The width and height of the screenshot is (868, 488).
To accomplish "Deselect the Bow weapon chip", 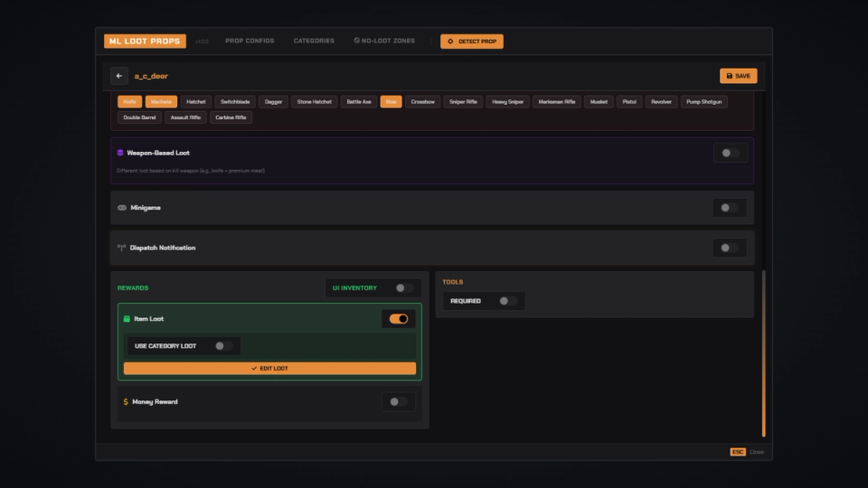I will (x=391, y=102).
